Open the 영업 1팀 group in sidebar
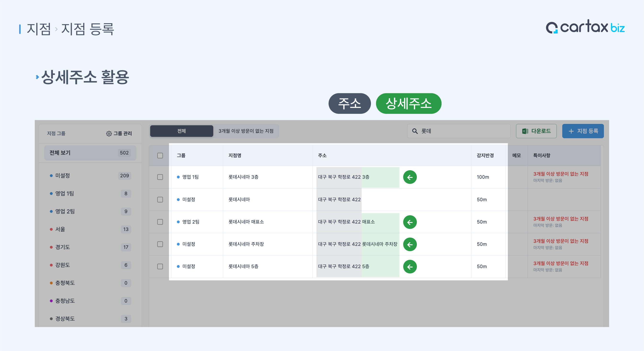 click(65, 193)
